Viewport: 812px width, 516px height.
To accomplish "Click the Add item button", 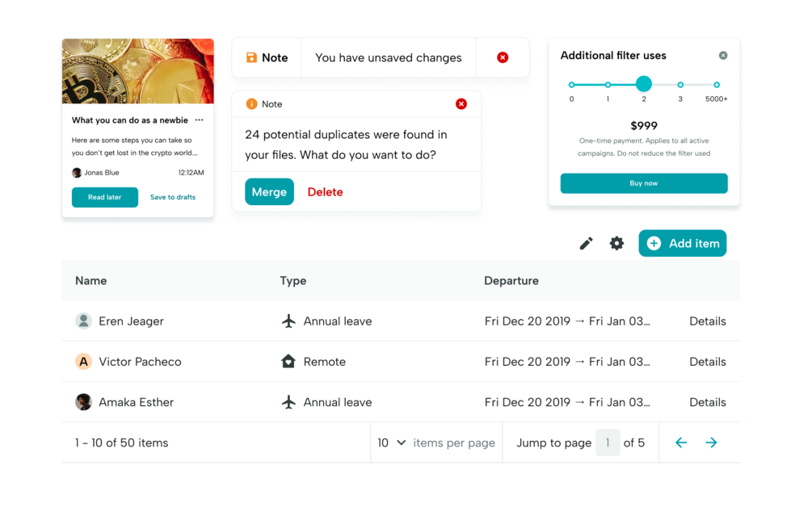I will click(682, 243).
